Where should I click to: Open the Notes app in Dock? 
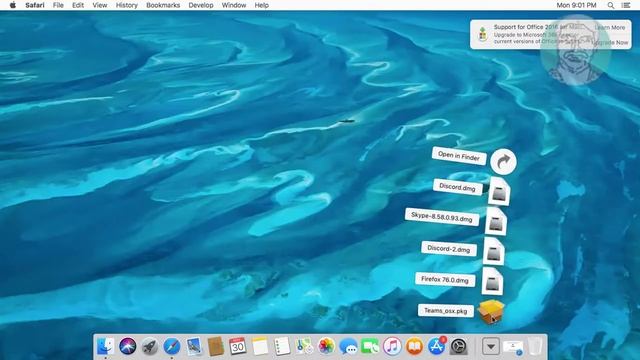tap(260, 347)
